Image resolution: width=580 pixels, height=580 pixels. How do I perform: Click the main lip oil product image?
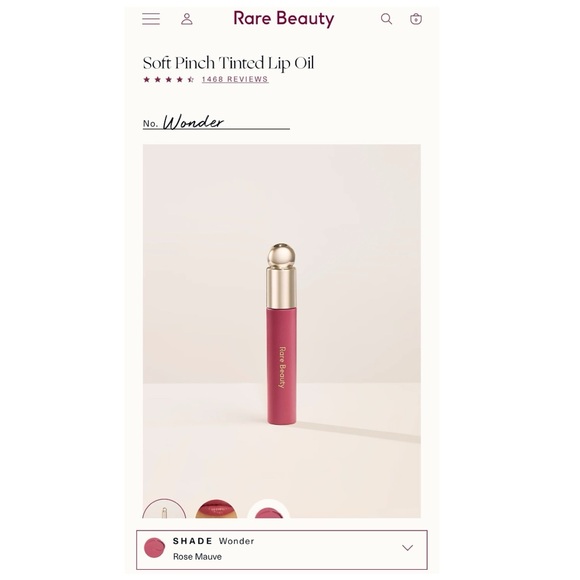tap(281, 331)
